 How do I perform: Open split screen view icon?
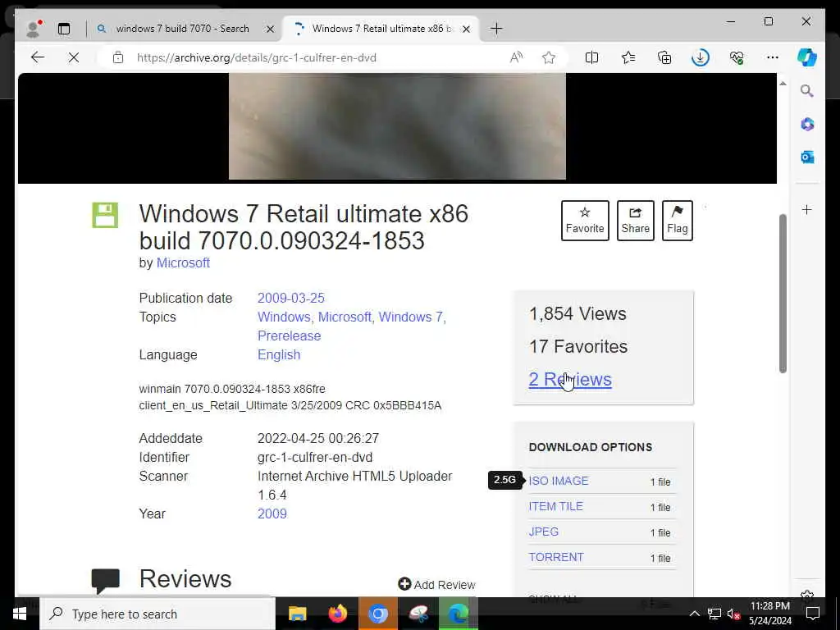click(592, 57)
